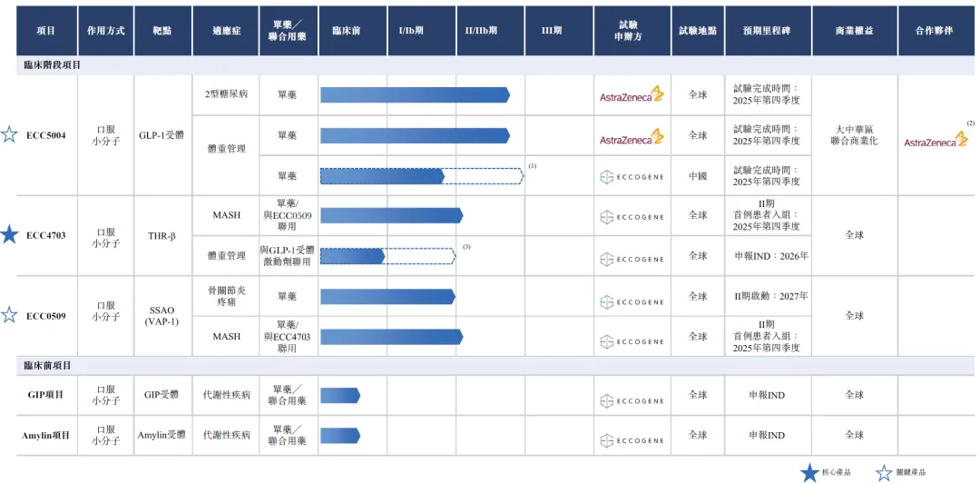Click the outlined star beside ECC5004
This screenshot has width=980, height=483.
click(9, 135)
